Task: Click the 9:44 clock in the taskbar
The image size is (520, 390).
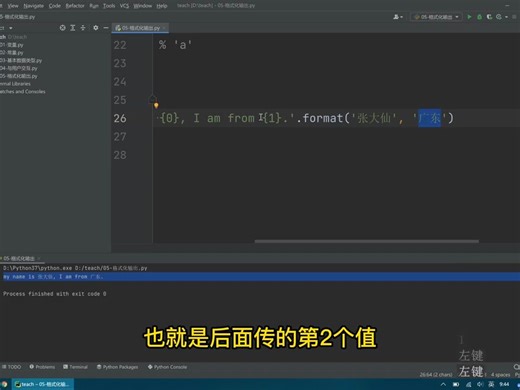Action: tap(504, 384)
